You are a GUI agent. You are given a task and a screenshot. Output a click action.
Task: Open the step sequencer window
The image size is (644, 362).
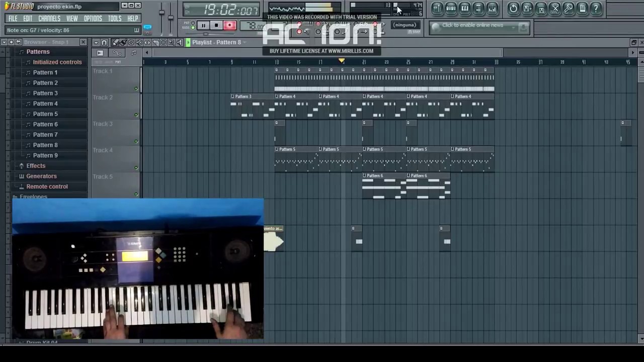(451, 9)
